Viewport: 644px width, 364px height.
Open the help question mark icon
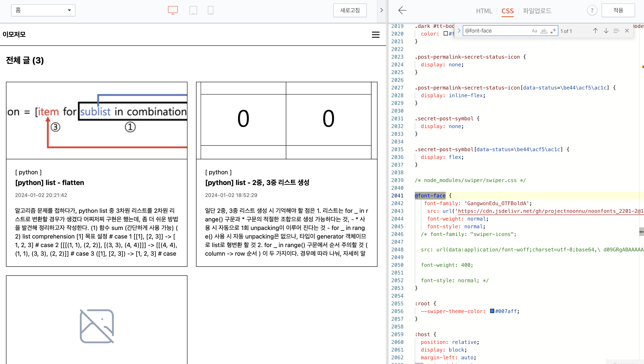click(x=592, y=10)
